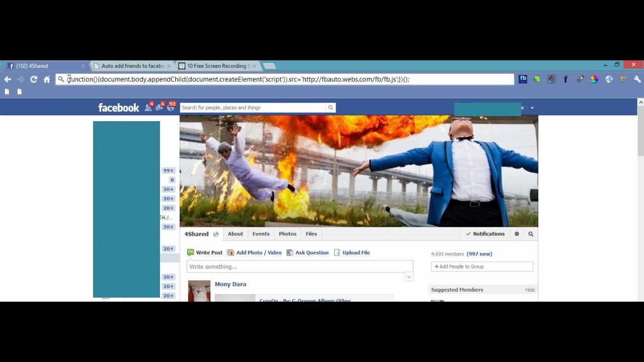Open Mony Dara's profile link
The image size is (644, 362).
[x=230, y=284]
